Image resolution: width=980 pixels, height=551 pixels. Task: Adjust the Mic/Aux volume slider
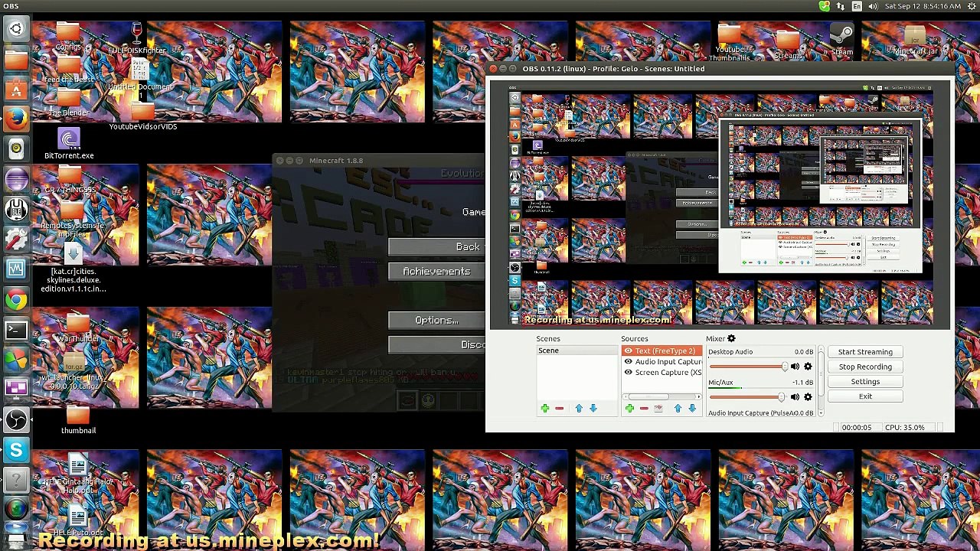[x=748, y=397]
